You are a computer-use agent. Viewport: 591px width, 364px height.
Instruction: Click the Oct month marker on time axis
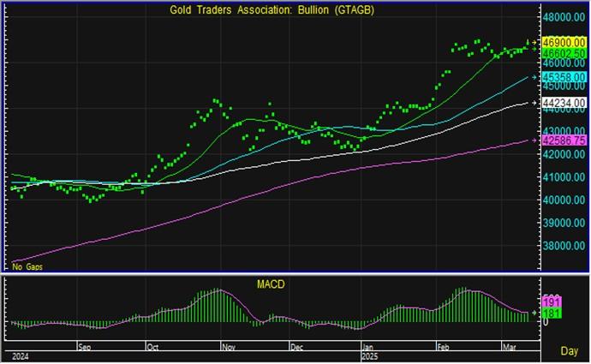click(152, 347)
